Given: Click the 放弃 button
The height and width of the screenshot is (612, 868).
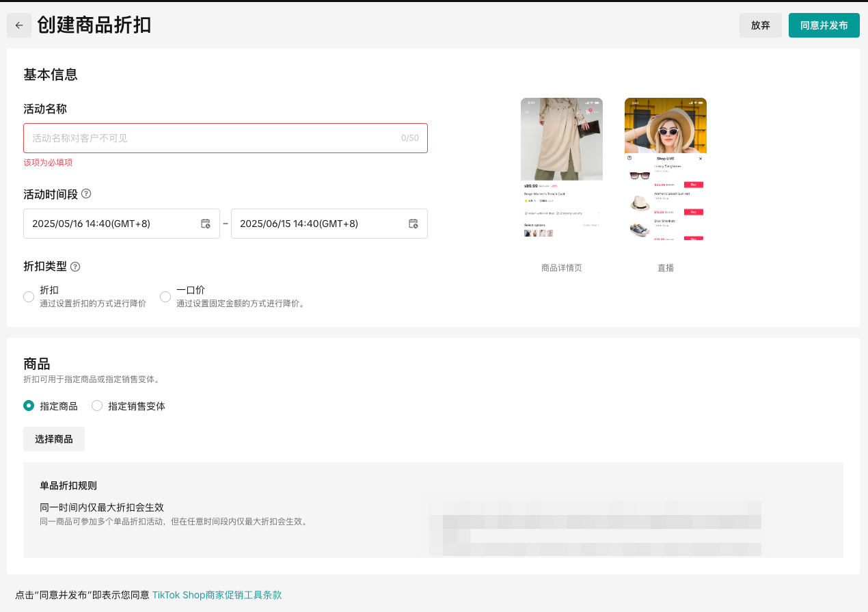Looking at the screenshot, I should [x=760, y=25].
